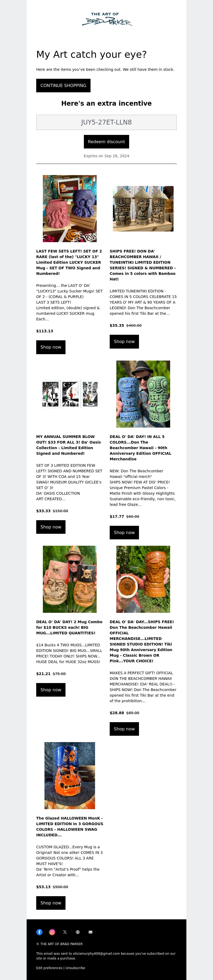Click the Redeem discount button
The image size is (213, 980).
[x=106, y=142]
